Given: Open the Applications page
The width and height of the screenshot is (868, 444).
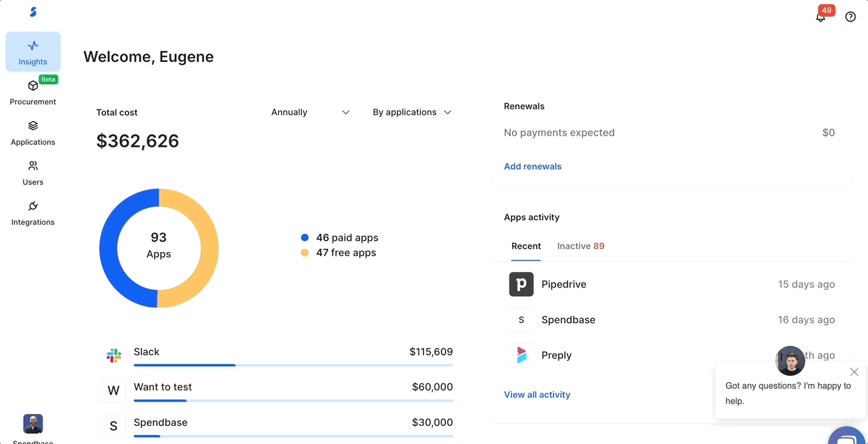Looking at the screenshot, I should click(33, 133).
